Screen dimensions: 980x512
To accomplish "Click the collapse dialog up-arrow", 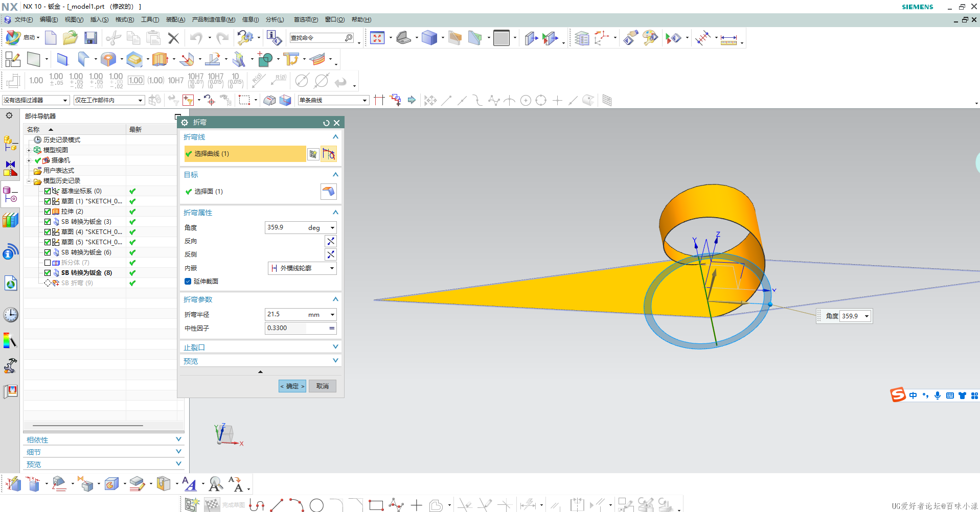I will 260,372.
